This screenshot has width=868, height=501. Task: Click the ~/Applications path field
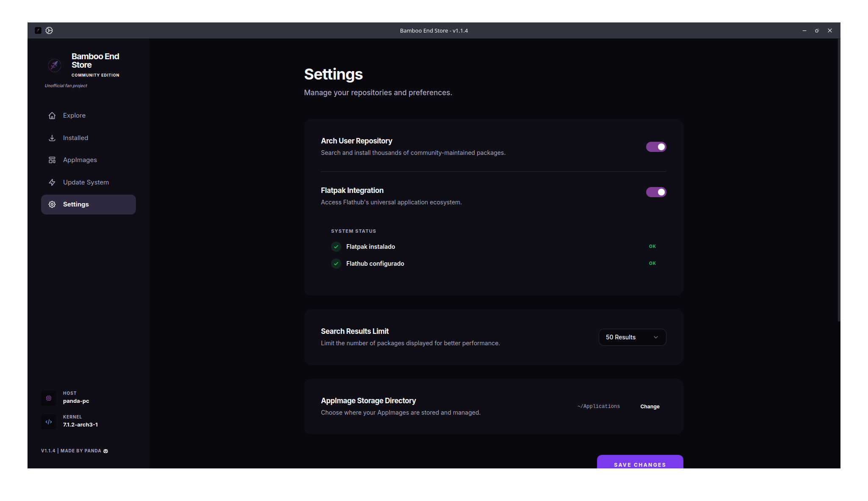[x=598, y=406]
